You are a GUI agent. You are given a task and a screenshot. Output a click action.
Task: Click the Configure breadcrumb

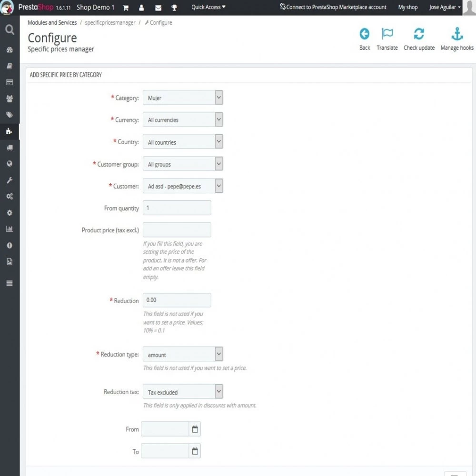[159, 23]
